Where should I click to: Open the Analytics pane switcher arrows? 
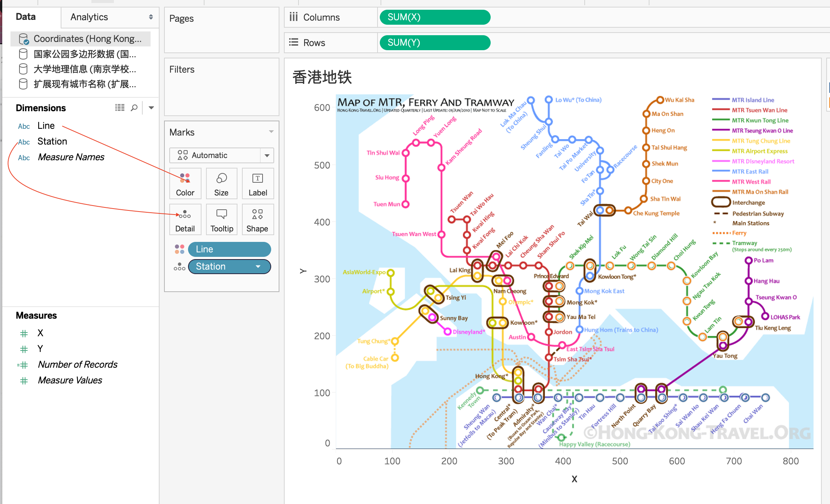pos(151,17)
